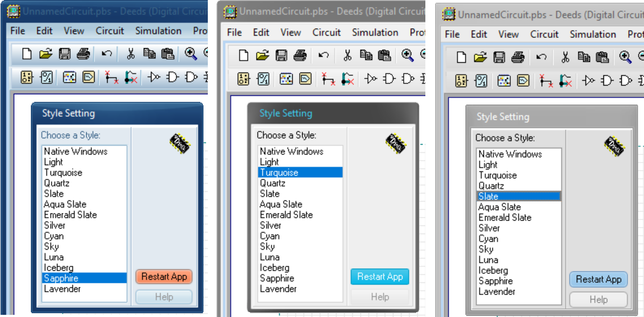Click the scissors Cut icon in Turquoise-styled window

coord(347,55)
